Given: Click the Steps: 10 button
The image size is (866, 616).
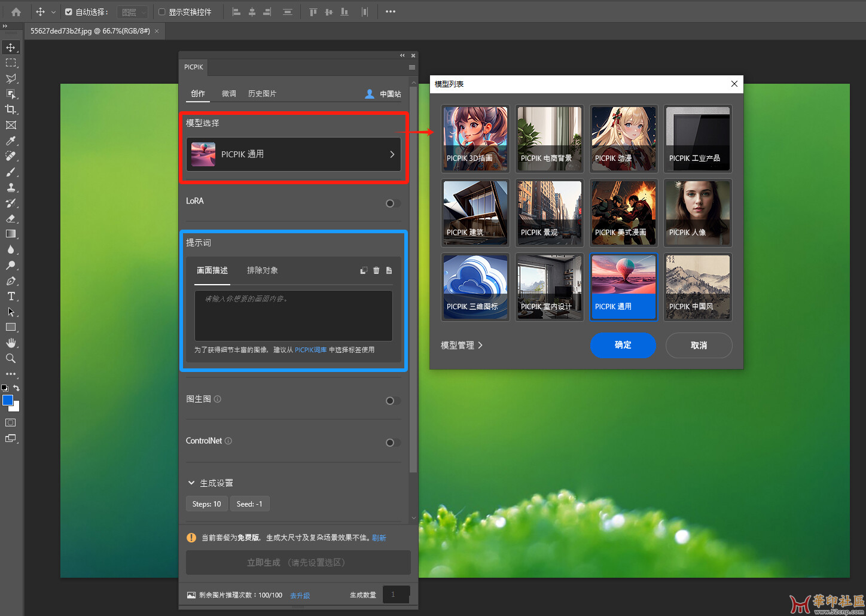Looking at the screenshot, I should 207,504.
